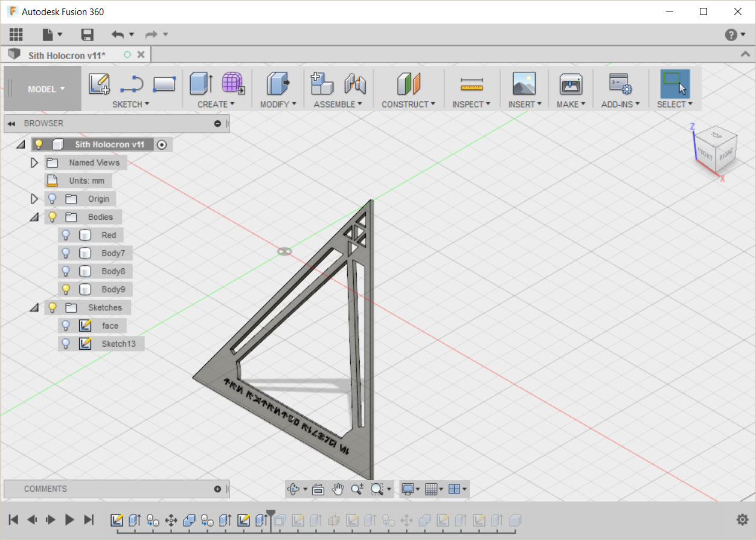Click the Save disk icon
756x540 pixels.
[x=88, y=34]
